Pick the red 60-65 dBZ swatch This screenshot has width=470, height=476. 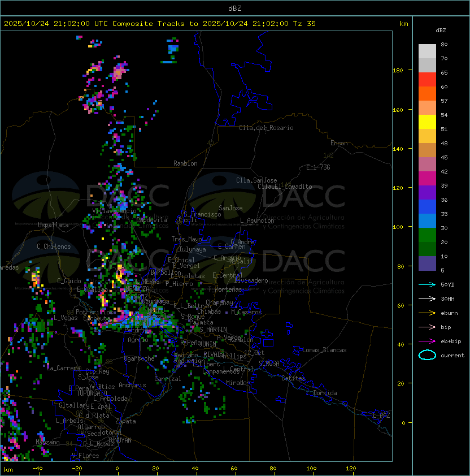click(427, 80)
